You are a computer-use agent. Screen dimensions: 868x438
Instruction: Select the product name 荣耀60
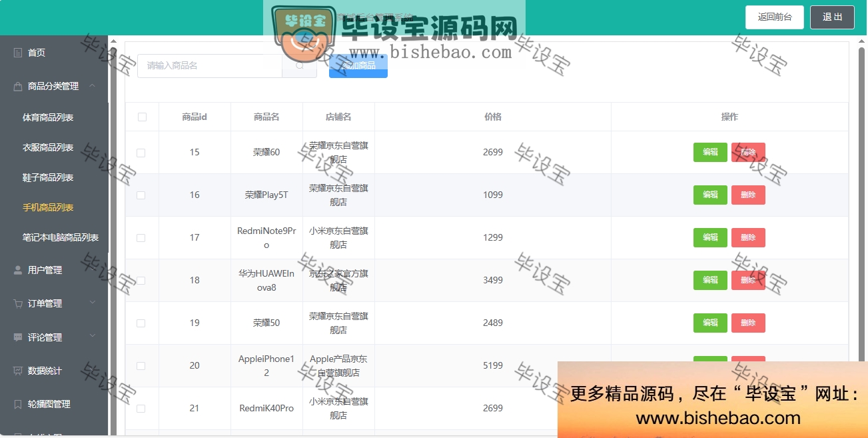click(266, 153)
